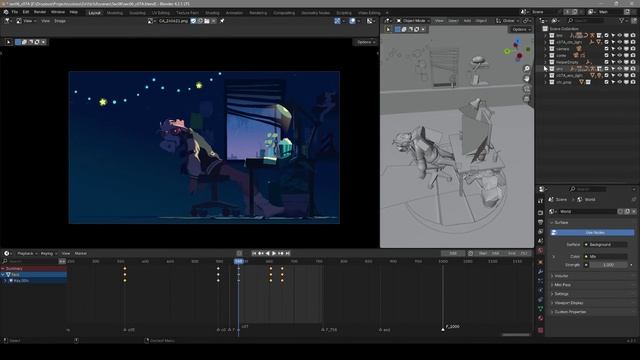Image resolution: width=640 pixels, height=360 pixels.
Task: Switch perspective/orthographic gizmo in 3D viewport
Action: (x=527, y=98)
